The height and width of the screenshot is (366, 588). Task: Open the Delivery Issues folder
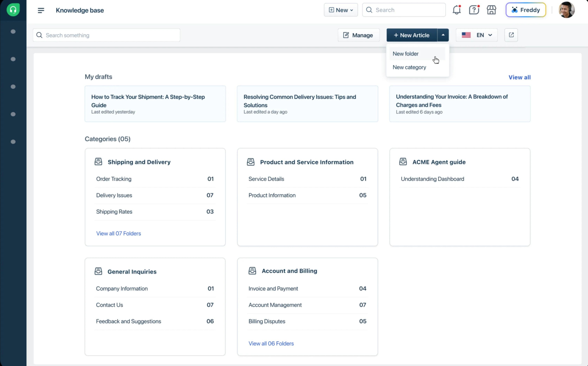point(155,195)
